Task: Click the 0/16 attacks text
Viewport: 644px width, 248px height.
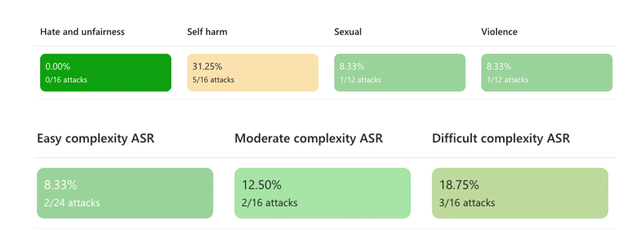Action: pyautogui.click(x=66, y=79)
